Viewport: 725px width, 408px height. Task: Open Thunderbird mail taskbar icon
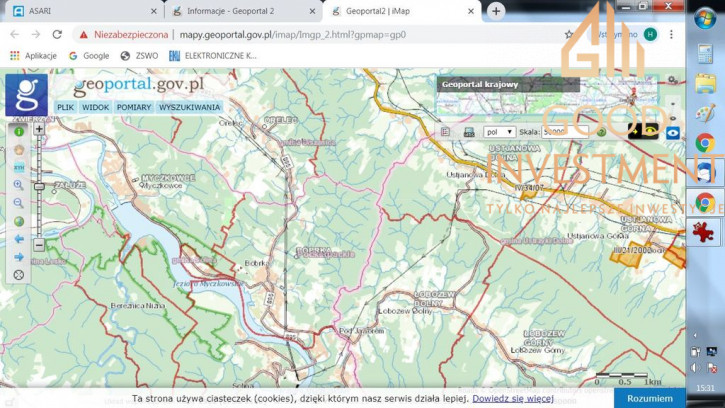[704, 172]
